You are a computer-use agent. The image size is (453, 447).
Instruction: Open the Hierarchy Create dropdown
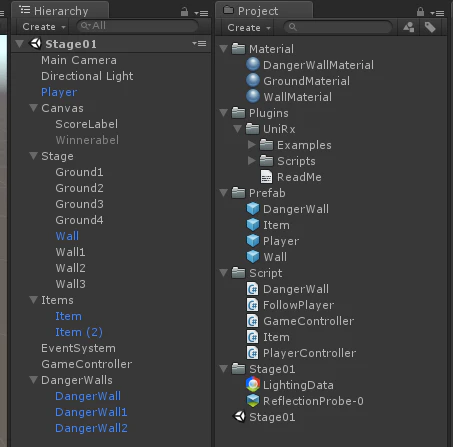[x=43, y=26]
